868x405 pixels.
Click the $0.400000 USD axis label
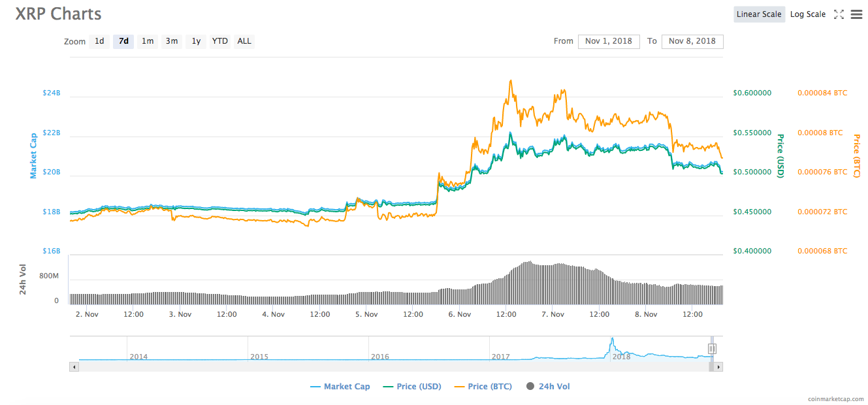(752, 251)
